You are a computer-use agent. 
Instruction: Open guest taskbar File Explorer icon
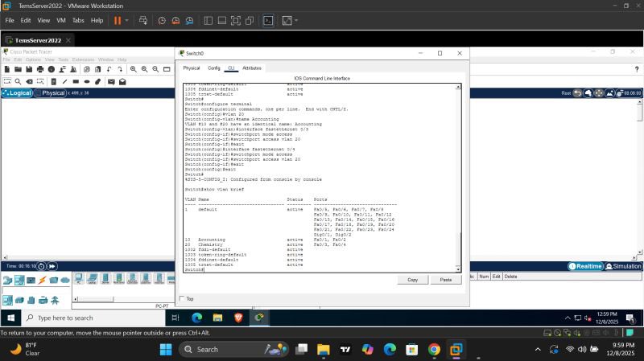click(x=217, y=318)
